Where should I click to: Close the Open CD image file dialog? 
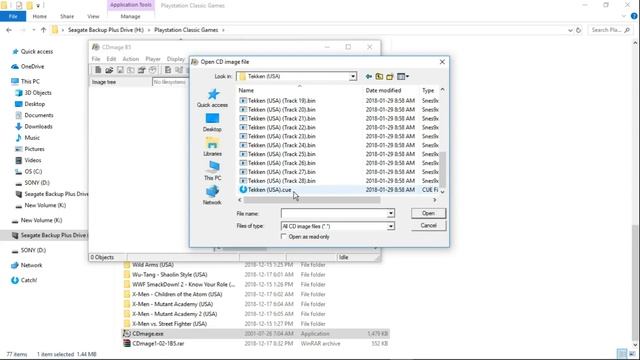pyautogui.click(x=442, y=62)
